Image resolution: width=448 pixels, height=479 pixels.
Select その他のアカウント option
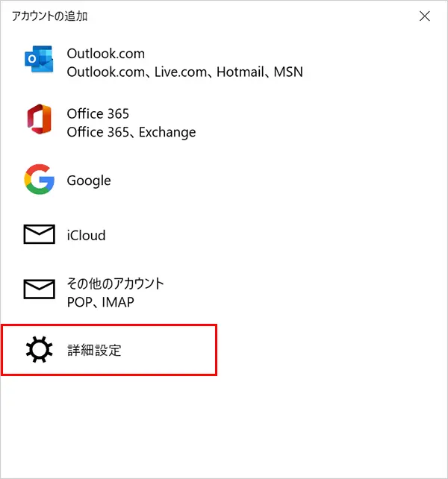click(224, 292)
